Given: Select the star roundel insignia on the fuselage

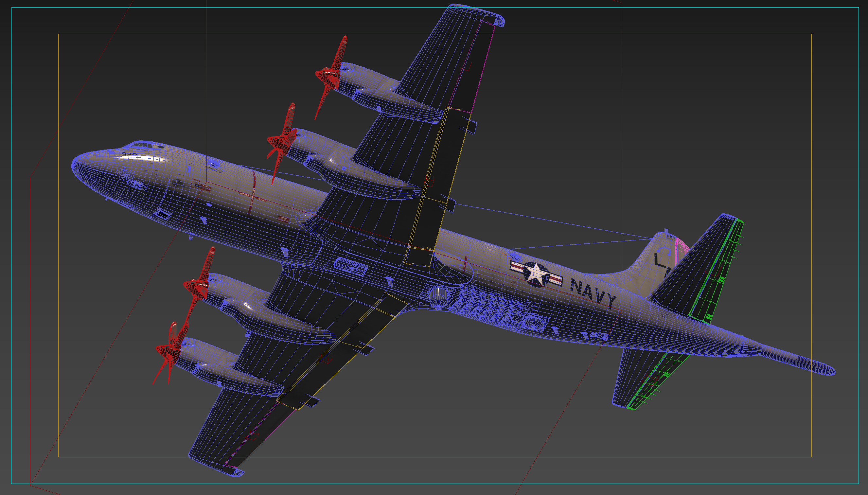Looking at the screenshot, I should click(x=536, y=275).
